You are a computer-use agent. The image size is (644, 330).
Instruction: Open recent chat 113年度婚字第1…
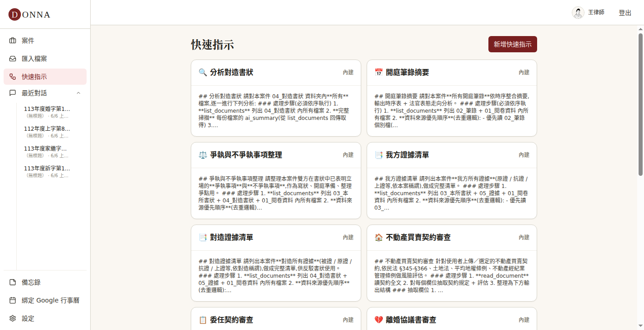(x=51, y=112)
